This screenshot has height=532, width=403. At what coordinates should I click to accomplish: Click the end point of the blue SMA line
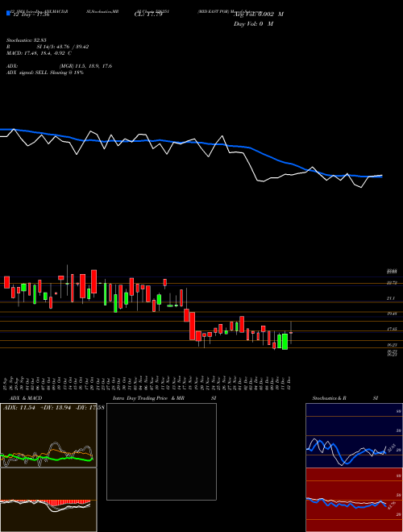381,177
